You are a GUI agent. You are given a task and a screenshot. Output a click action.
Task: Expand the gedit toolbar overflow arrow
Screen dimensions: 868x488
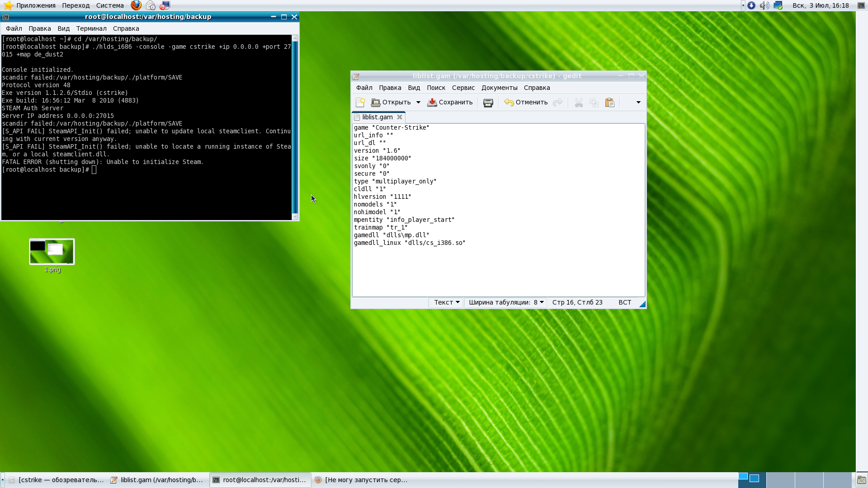tap(638, 103)
